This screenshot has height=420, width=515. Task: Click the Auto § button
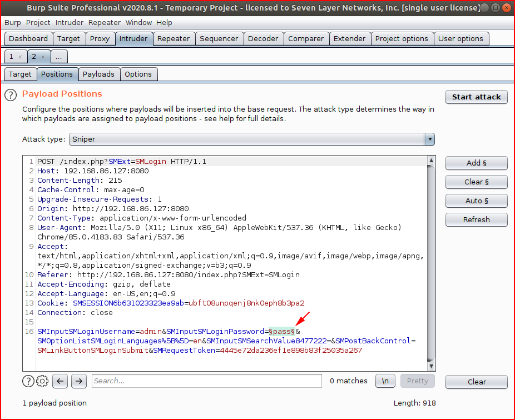(x=477, y=201)
